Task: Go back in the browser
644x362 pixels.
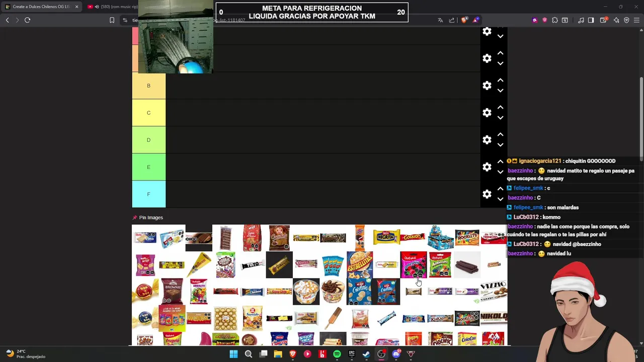Action: (7, 20)
